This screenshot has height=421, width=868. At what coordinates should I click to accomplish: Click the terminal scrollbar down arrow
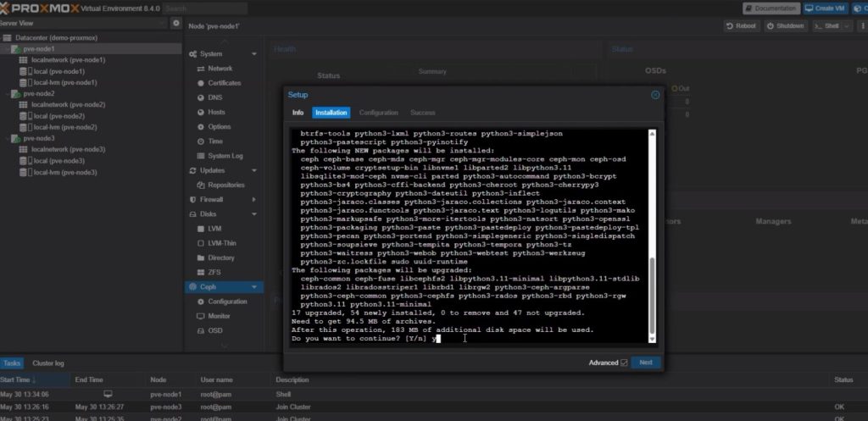pos(652,339)
